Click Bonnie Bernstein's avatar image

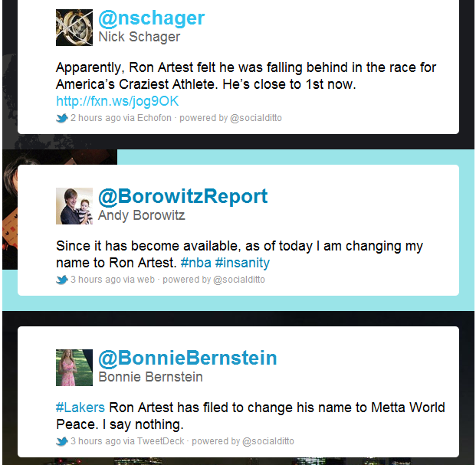click(74, 368)
